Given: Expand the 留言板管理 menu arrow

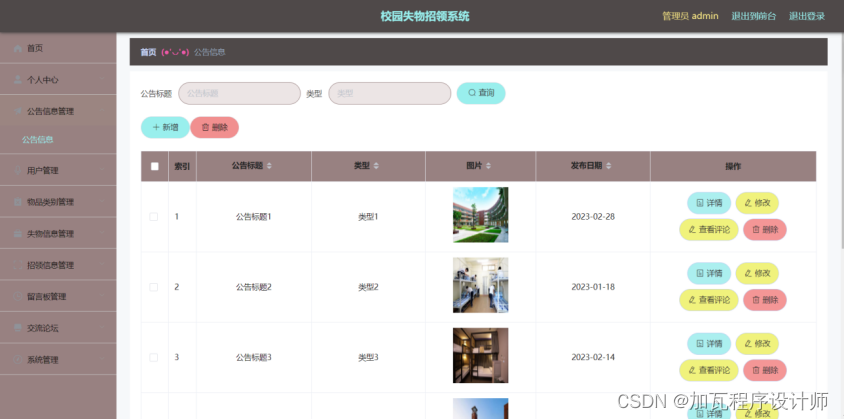Looking at the screenshot, I should (x=102, y=297).
